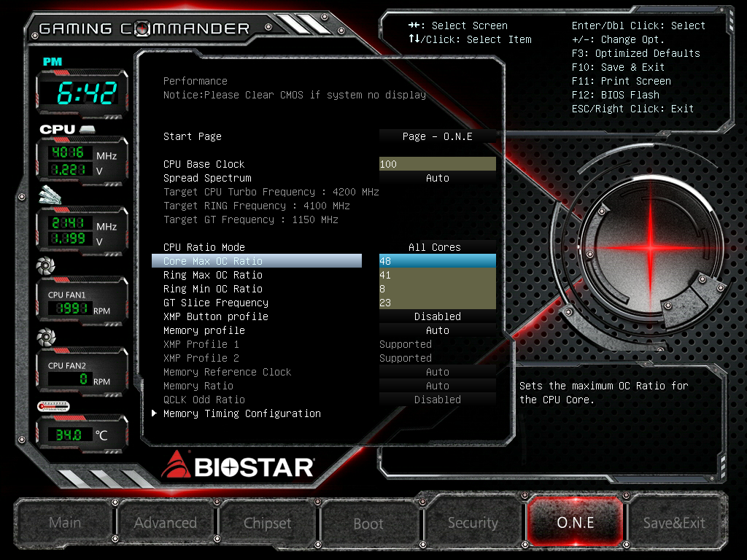747x560 pixels.
Task: Click Ring Max OC Ratio value 41
Action: (x=438, y=275)
